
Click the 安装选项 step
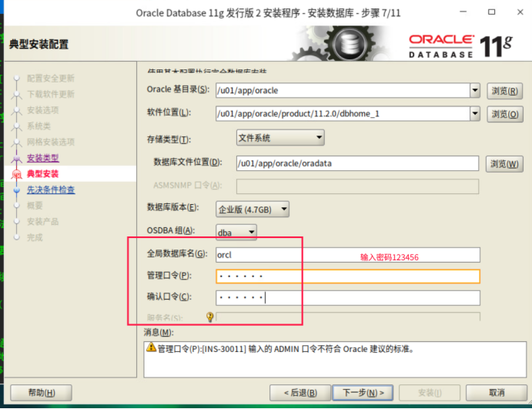tap(43, 110)
